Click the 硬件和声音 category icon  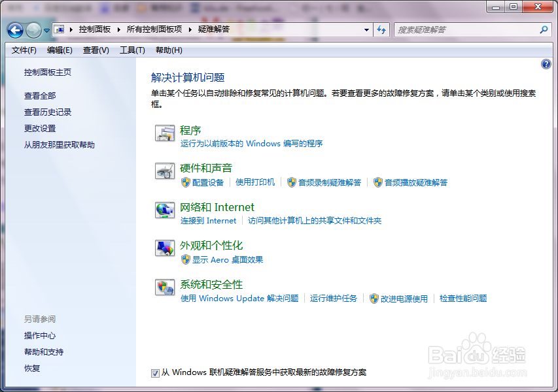click(165, 171)
